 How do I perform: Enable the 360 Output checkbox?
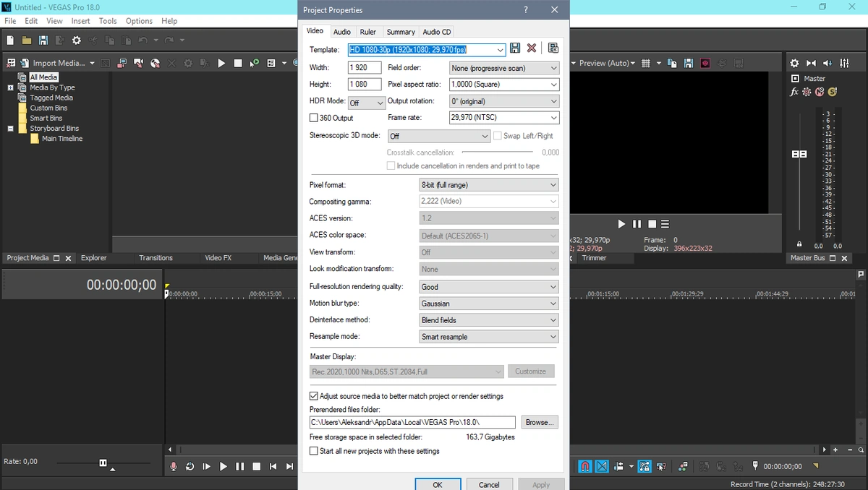[x=314, y=118]
